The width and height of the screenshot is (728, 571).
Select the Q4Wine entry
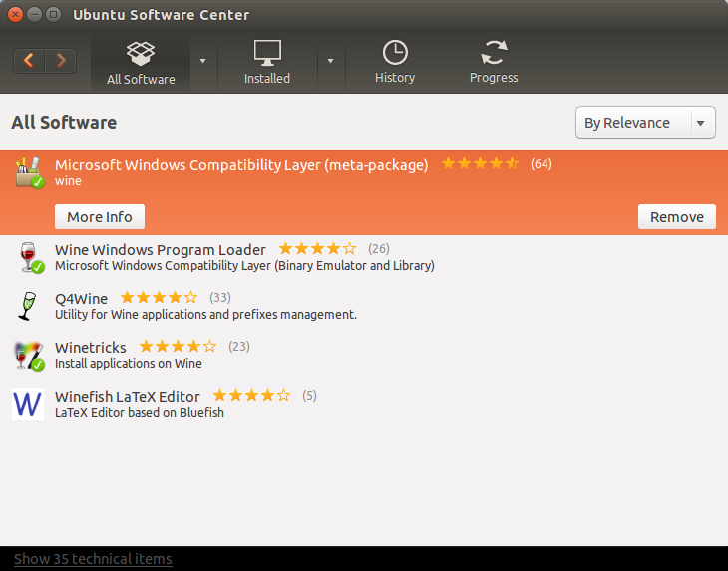coord(364,306)
